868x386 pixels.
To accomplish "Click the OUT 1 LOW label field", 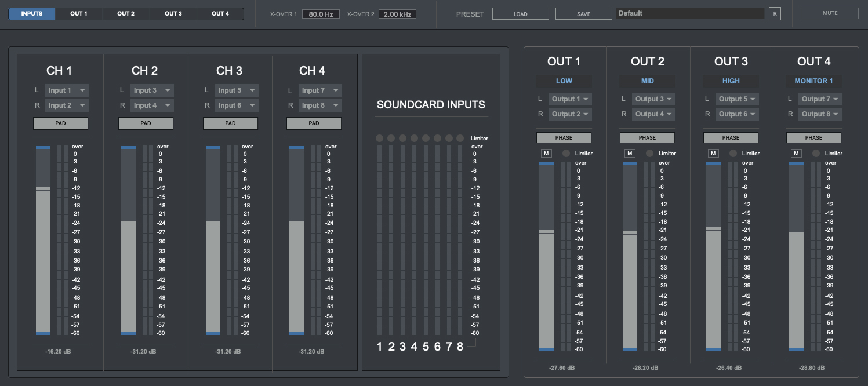I will pos(564,81).
